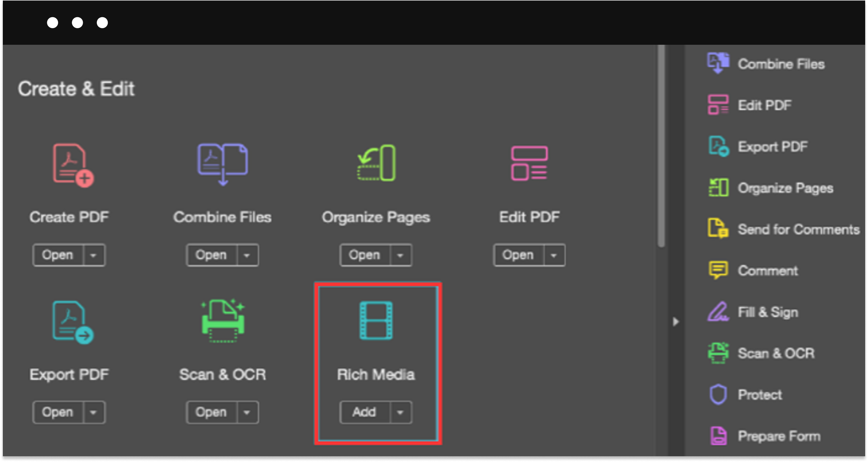The image size is (868, 462).
Task: Open dropdown arrow next to Edit PDF Open
Action: pos(554,255)
